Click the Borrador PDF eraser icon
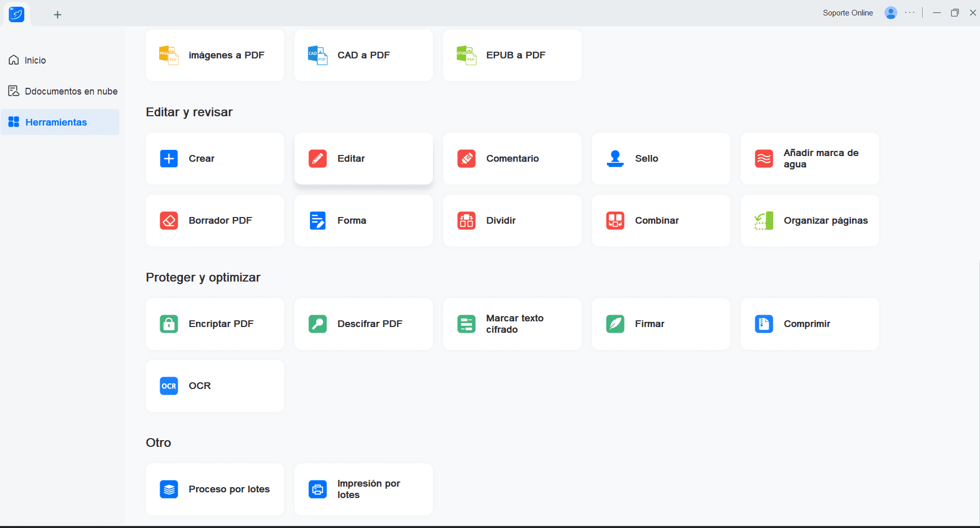The height and width of the screenshot is (528, 980). pyautogui.click(x=169, y=221)
